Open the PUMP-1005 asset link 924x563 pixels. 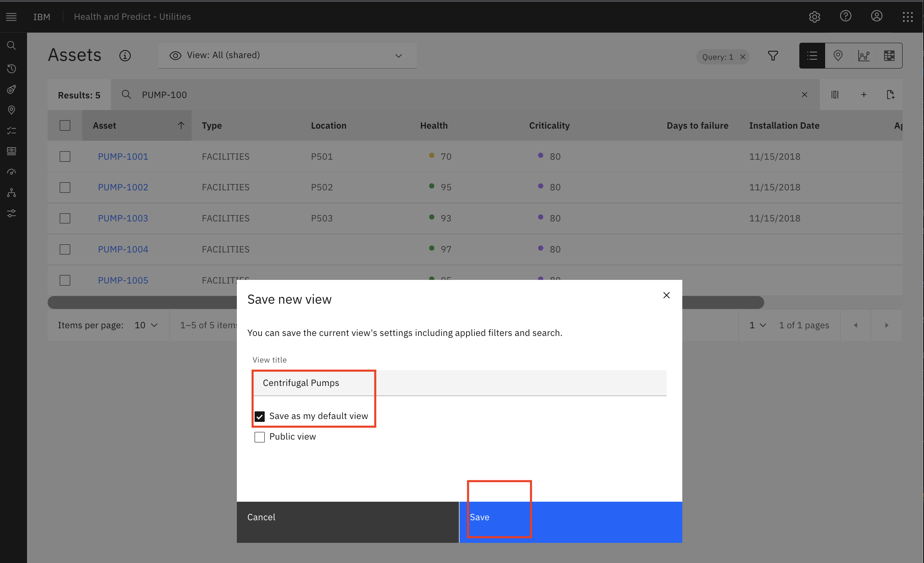[x=123, y=280]
